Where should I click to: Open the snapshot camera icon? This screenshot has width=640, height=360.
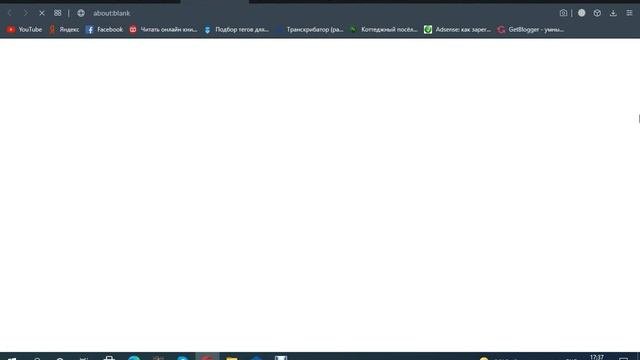click(x=563, y=13)
